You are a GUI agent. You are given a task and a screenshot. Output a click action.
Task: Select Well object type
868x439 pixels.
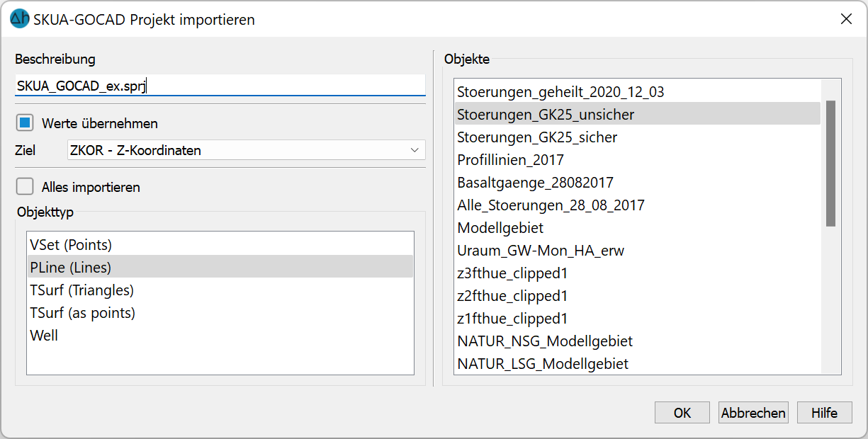click(x=220, y=335)
